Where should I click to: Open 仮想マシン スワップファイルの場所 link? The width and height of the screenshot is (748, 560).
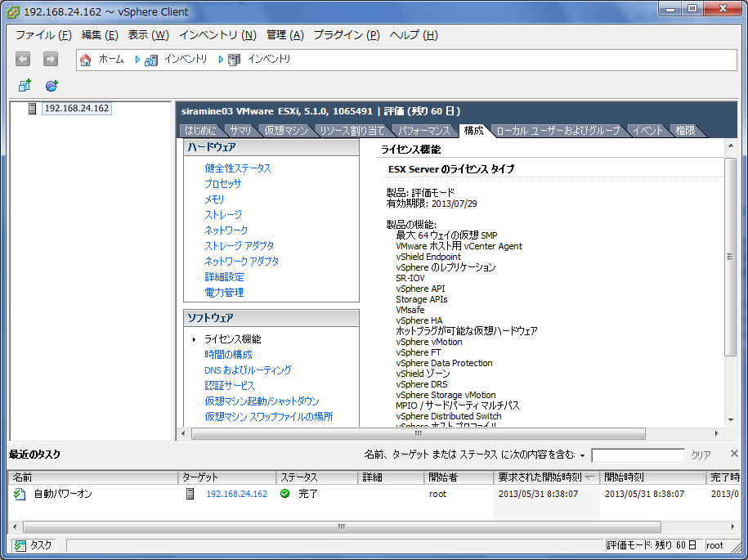click(269, 416)
